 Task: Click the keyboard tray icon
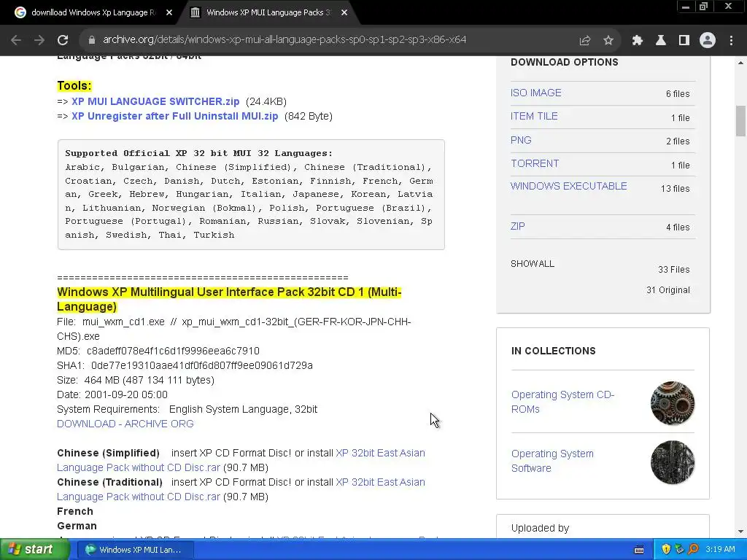click(x=639, y=550)
